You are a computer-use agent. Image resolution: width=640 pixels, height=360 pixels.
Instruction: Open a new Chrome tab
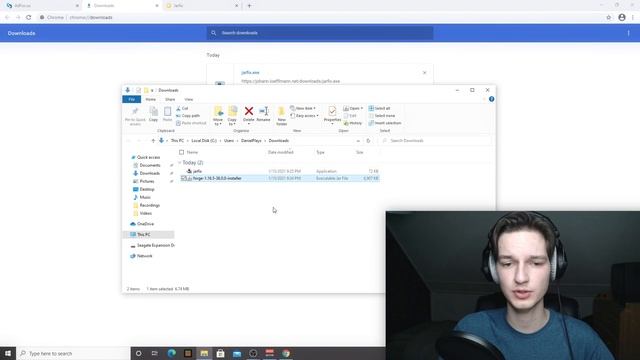(249, 6)
